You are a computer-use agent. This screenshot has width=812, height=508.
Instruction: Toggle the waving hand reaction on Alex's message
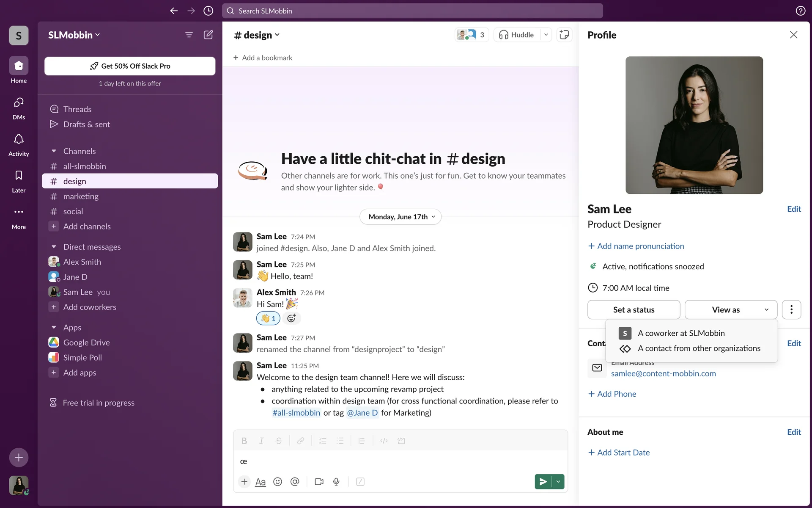268,318
